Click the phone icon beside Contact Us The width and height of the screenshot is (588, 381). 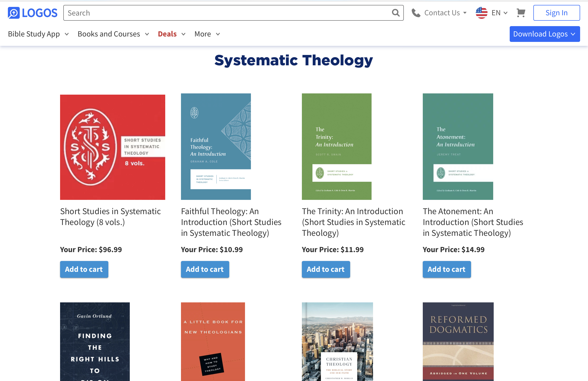pyautogui.click(x=416, y=13)
